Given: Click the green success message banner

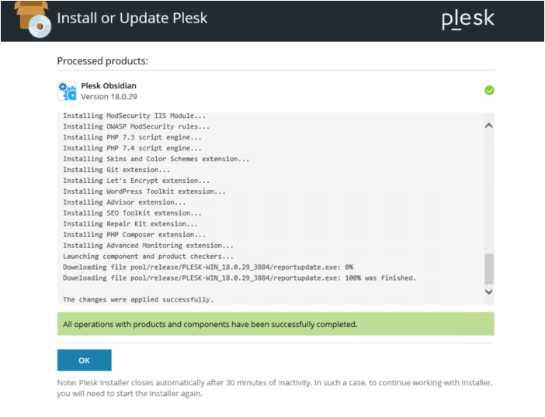Looking at the screenshot, I should pos(276,324).
